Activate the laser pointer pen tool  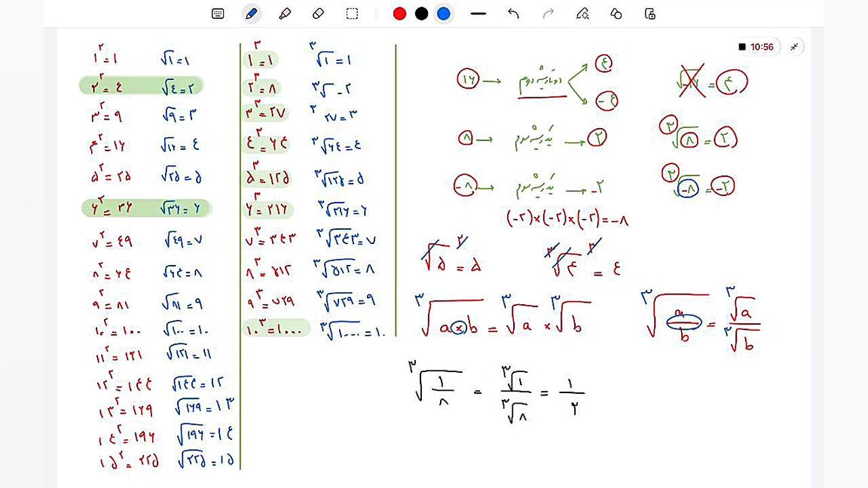click(x=582, y=14)
